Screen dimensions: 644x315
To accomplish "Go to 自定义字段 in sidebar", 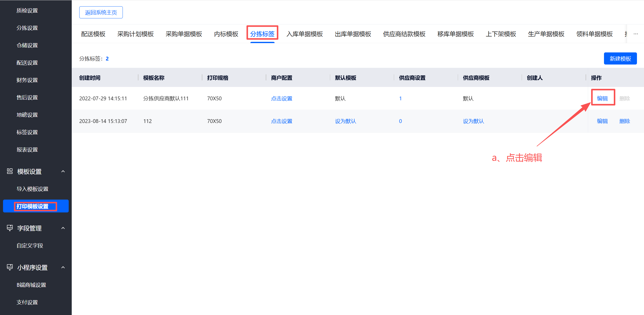I will [30, 245].
